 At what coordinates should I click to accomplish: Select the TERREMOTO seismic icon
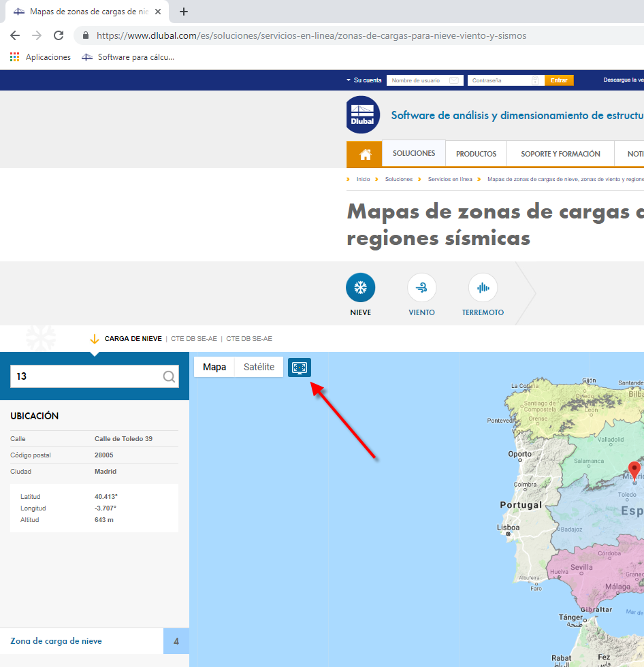point(483,287)
